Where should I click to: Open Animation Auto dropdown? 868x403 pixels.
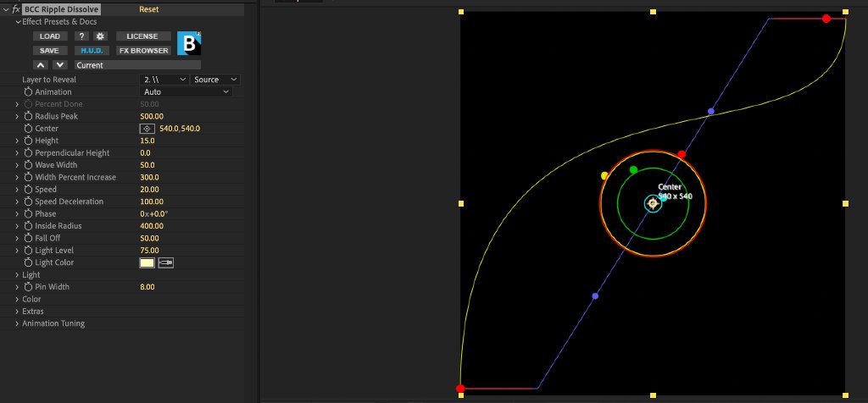coord(186,91)
